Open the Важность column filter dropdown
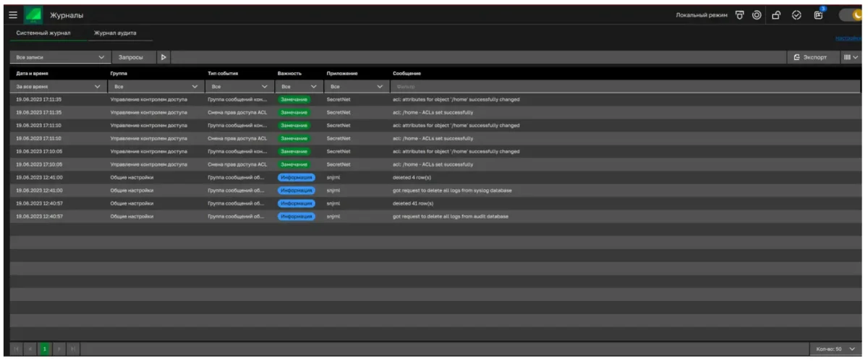This screenshot has height=361, width=868. (297, 87)
